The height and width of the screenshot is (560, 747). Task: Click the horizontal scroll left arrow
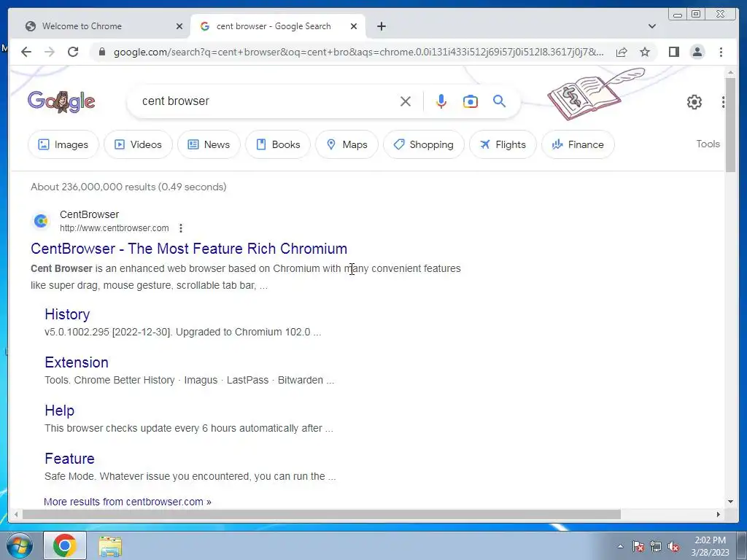(x=16, y=514)
